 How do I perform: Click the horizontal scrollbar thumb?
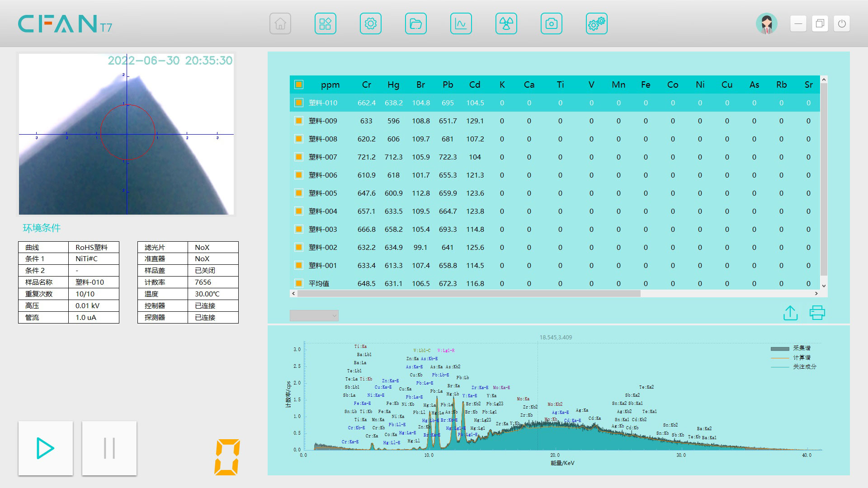469,294
